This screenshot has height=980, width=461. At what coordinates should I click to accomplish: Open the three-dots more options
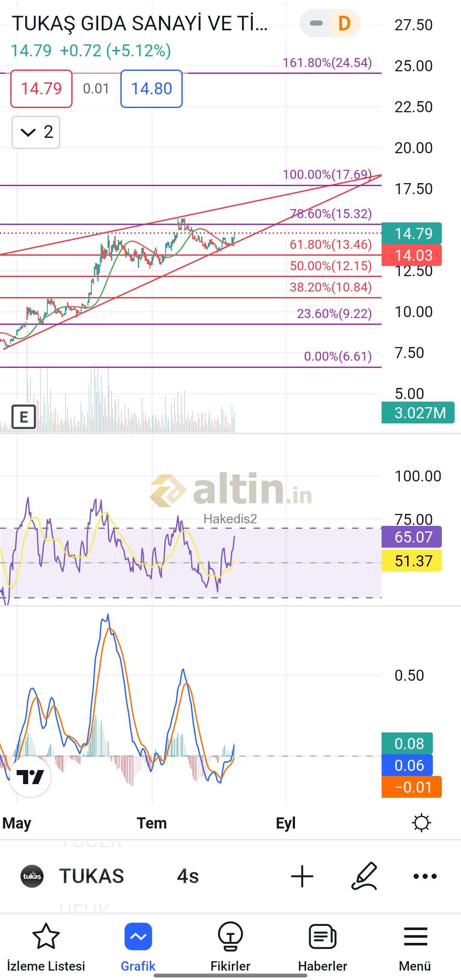tap(425, 876)
